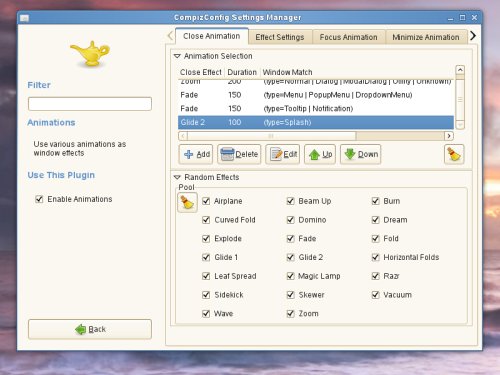Toggle Wave effect
The width and height of the screenshot is (500, 375).
[x=206, y=313]
